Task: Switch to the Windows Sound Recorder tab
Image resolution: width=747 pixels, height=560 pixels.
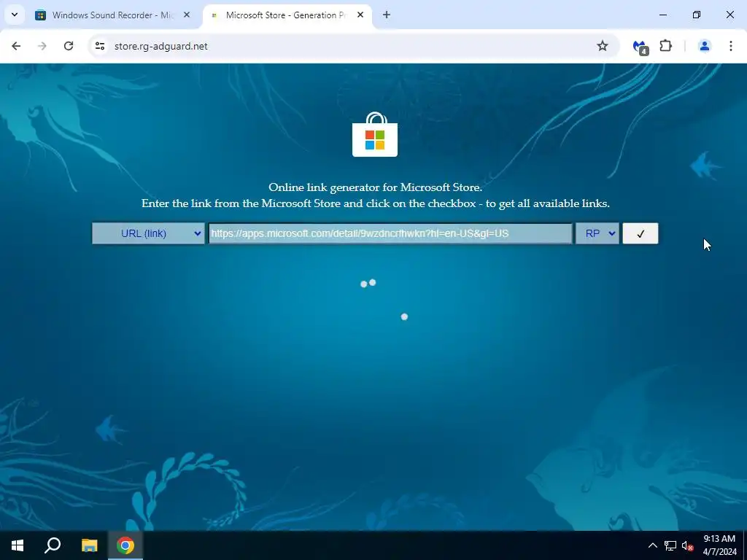Action: [112, 15]
